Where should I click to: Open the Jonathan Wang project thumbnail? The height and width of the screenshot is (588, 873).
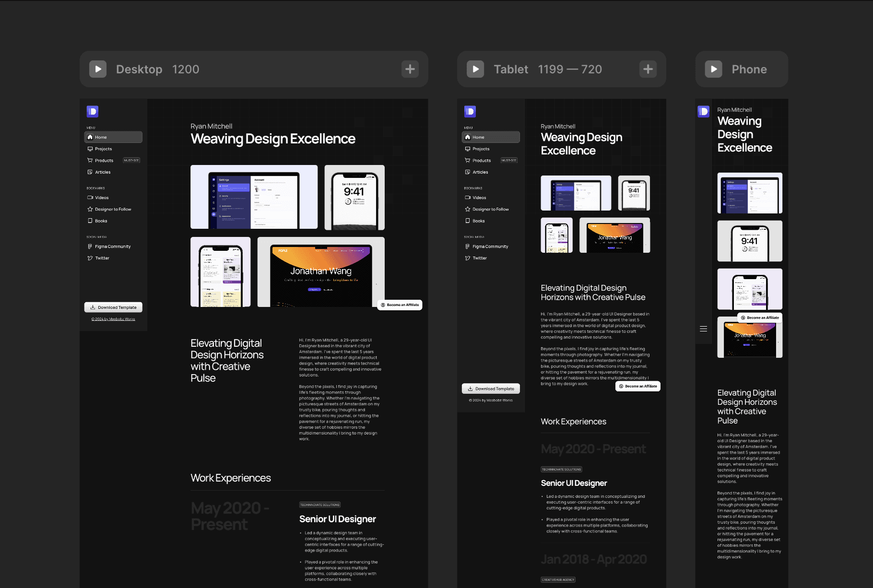pyautogui.click(x=320, y=271)
